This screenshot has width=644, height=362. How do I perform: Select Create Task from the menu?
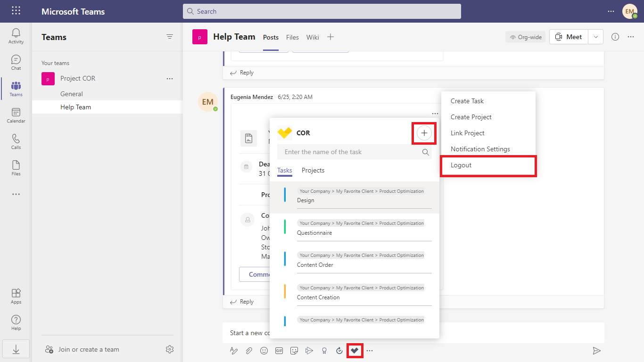[488, 101]
